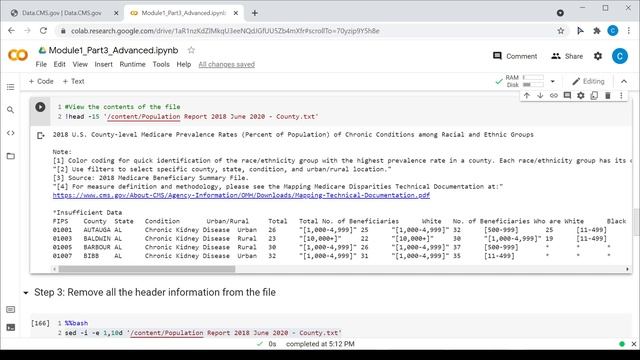Image resolution: width=640 pixels, height=360 pixels.
Task: Mirror cell in tab icon
Action: (x=594, y=96)
